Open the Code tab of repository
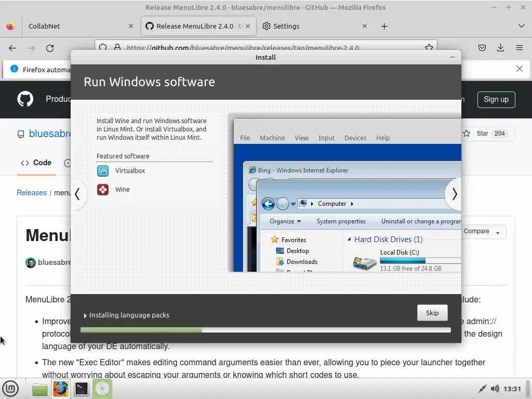This screenshot has height=399, width=532. point(36,163)
